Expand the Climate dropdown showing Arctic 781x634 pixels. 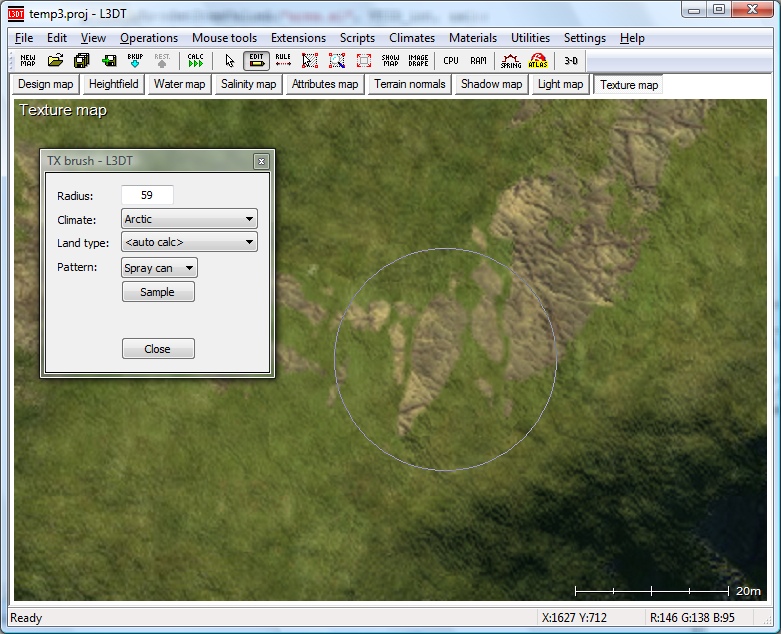tap(189, 219)
